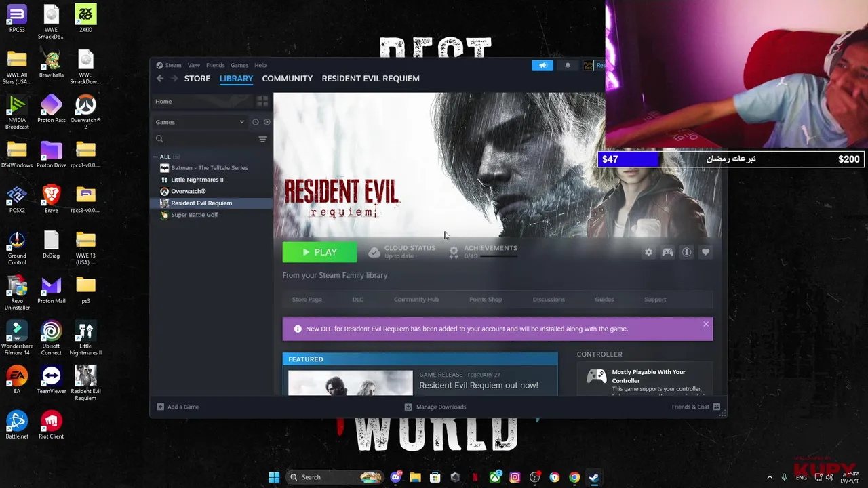This screenshot has width=868, height=488.
Task: Collapse the ALL games category
Action: point(155,157)
